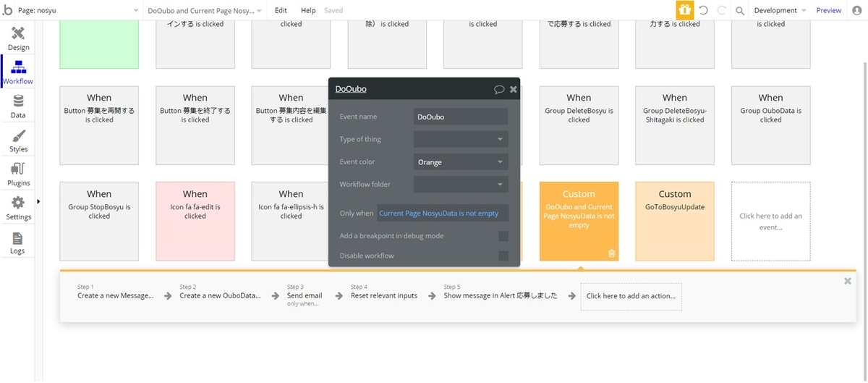This screenshot has width=868, height=383.
Task: Open comments on DoOubo event dialog
Action: pyautogui.click(x=499, y=89)
